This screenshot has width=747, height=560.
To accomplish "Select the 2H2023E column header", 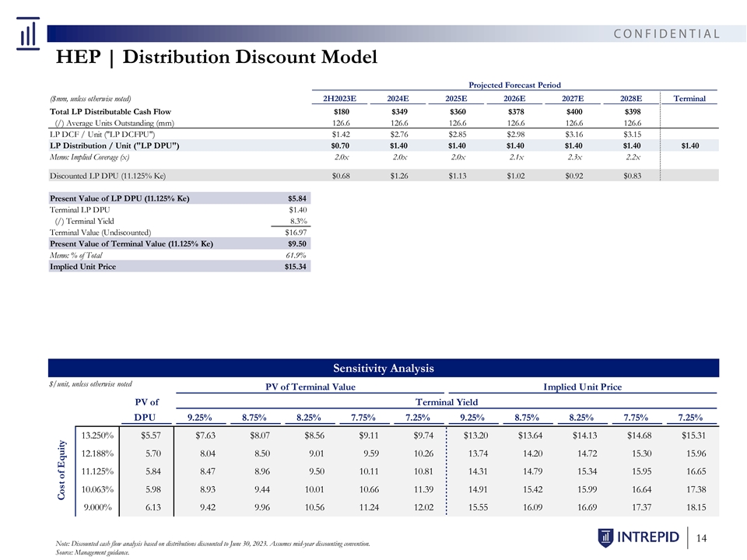I will 340,99.
